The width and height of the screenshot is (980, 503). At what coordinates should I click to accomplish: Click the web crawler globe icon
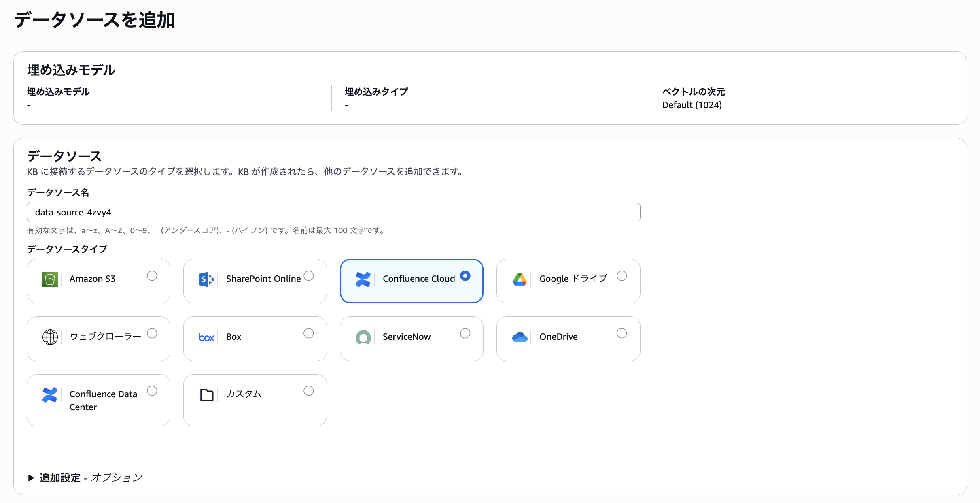click(50, 337)
